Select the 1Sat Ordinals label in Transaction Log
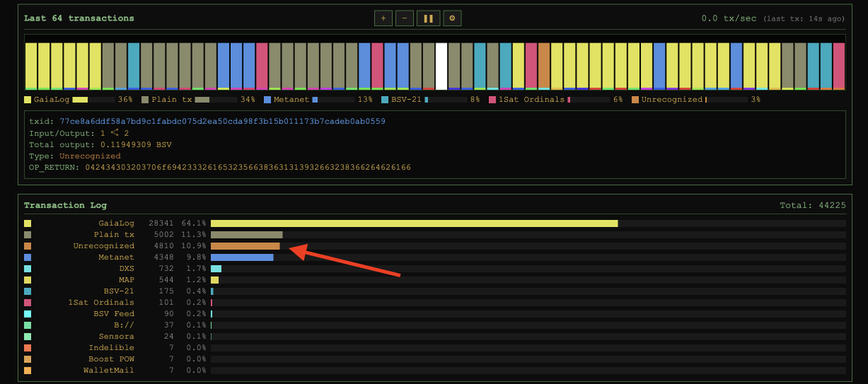 [101, 302]
